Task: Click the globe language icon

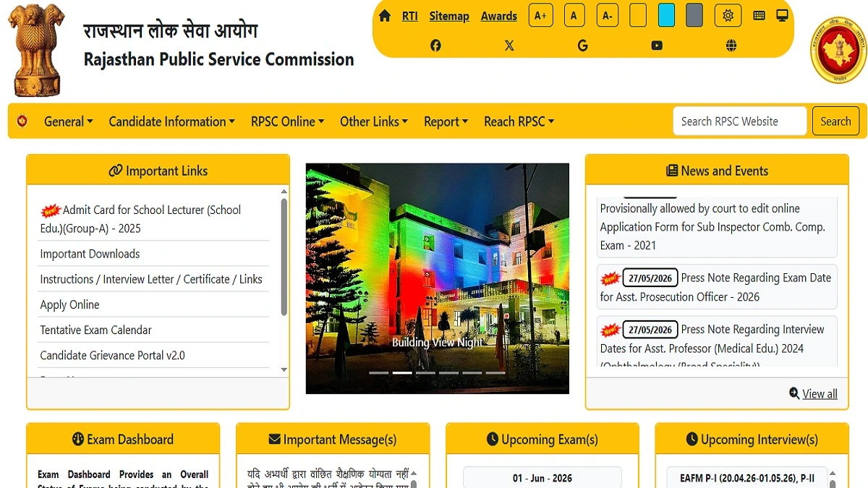Action: pos(731,46)
